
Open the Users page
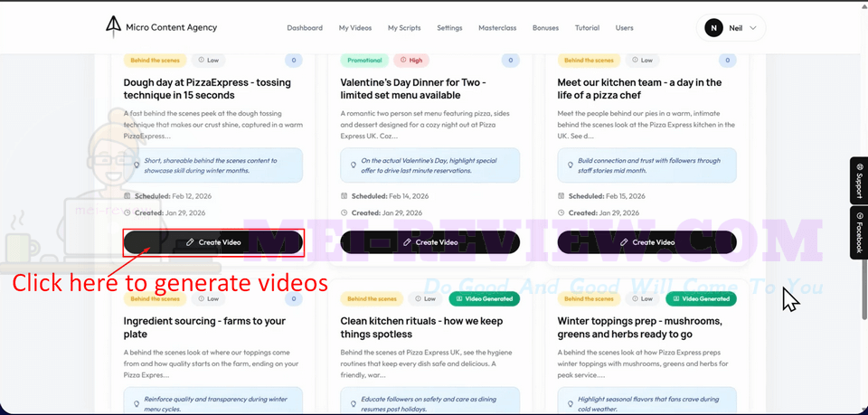tap(625, 28)
